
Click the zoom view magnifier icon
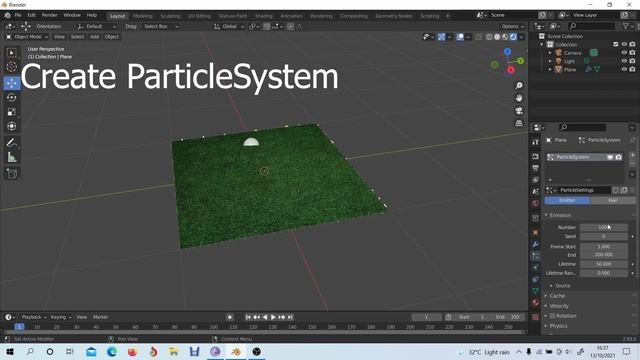(x=519, y=86)
